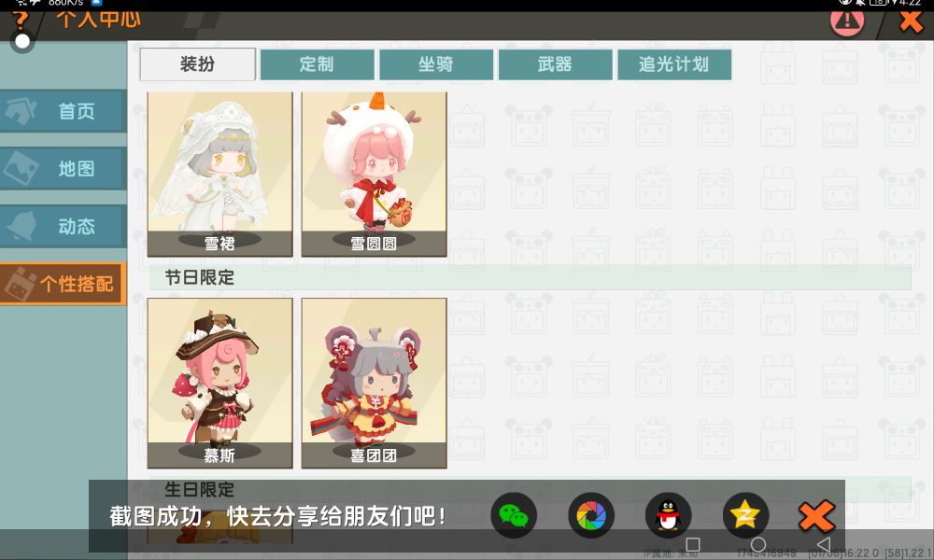Dismiss the screenshot share banner with orange X
The height and width of the screenshot is (560, 934).
[816, 515]
